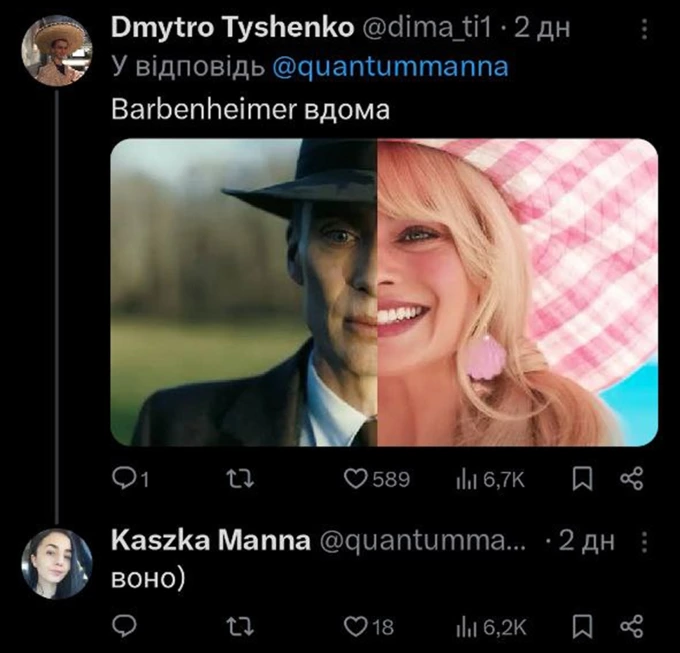This screenshot has width=680, height=653.
Task: Click Kaszka Manna's profile avatar
Action: [x=57, y=563]
